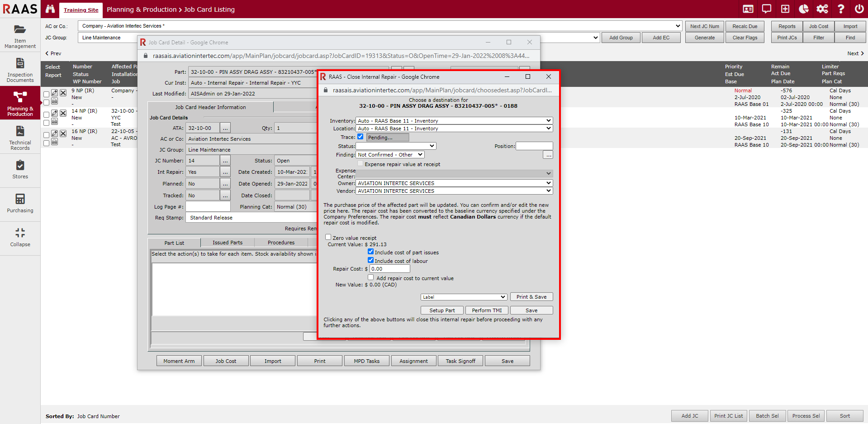Open the question mark help icon

tap(841, 9)
